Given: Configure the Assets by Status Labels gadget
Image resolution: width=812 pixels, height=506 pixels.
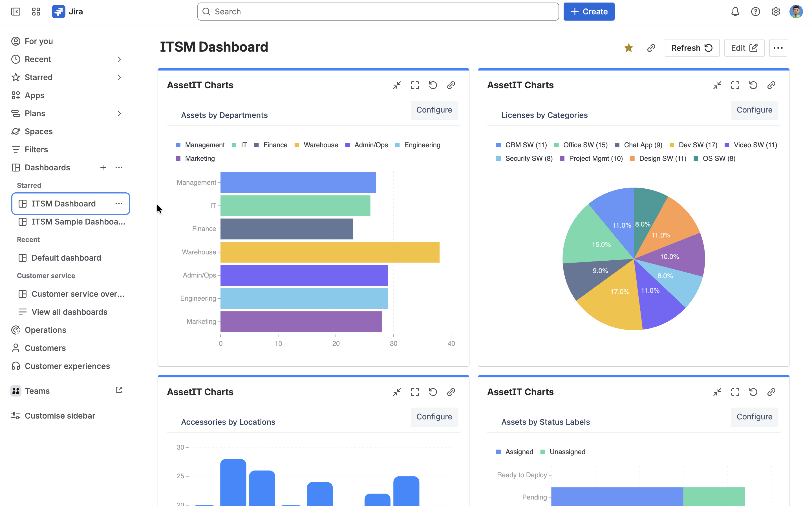Looking at the screenshot, I should 754,417.
